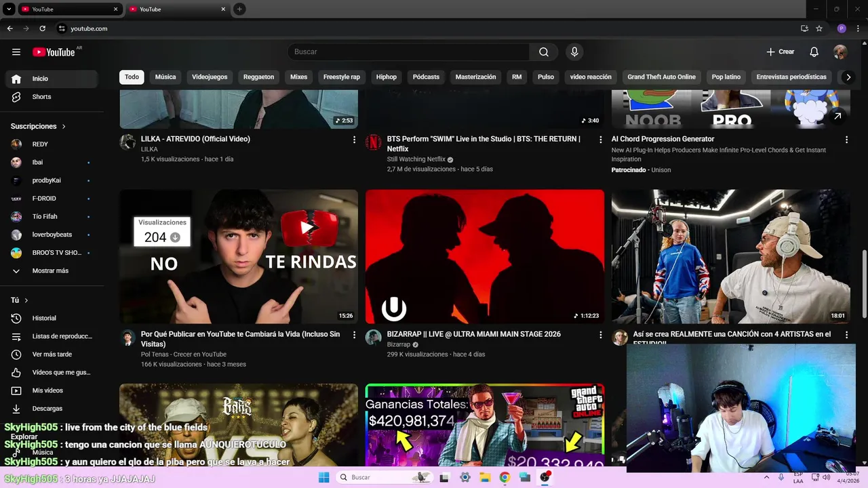Open account avatar menu
Image resolution: width=868 pixels, height=488 pixels.
[840, 52]
